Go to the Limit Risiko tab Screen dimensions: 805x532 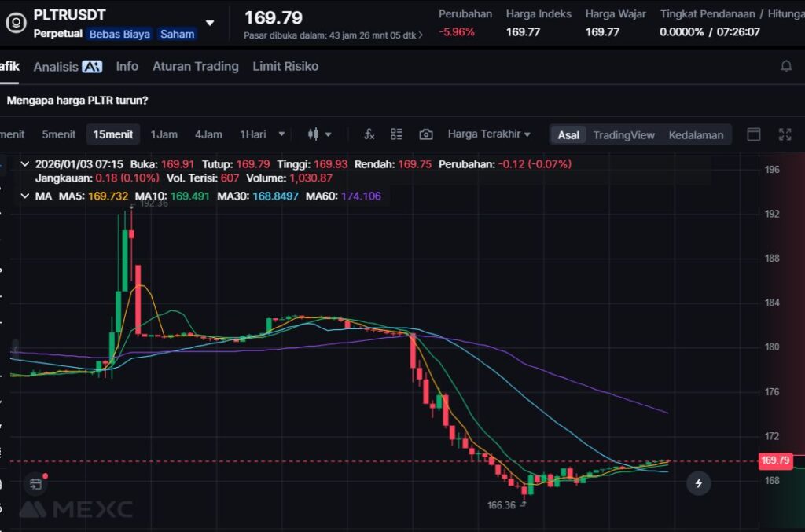[x=285, y=67]
